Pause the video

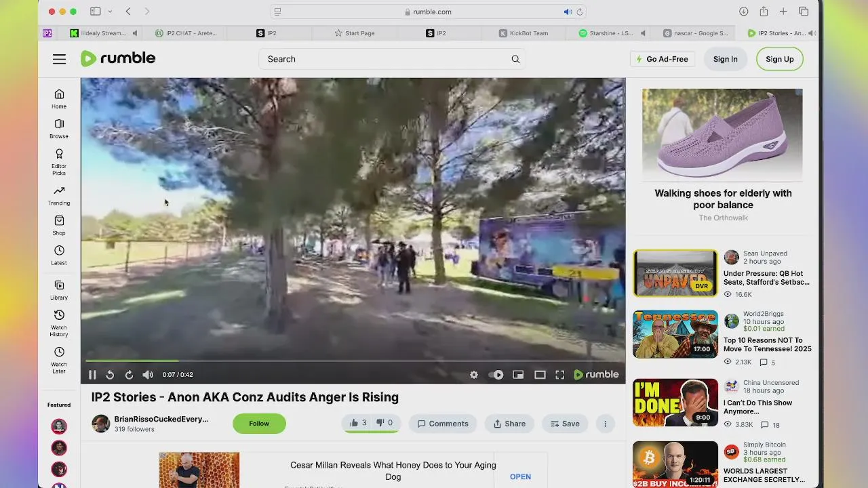click(92, 375)
